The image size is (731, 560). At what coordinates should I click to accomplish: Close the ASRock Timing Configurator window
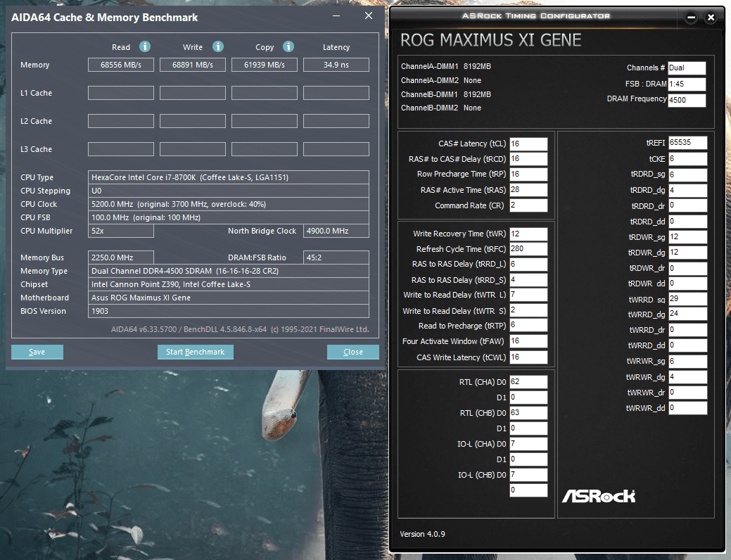[711, 18]
